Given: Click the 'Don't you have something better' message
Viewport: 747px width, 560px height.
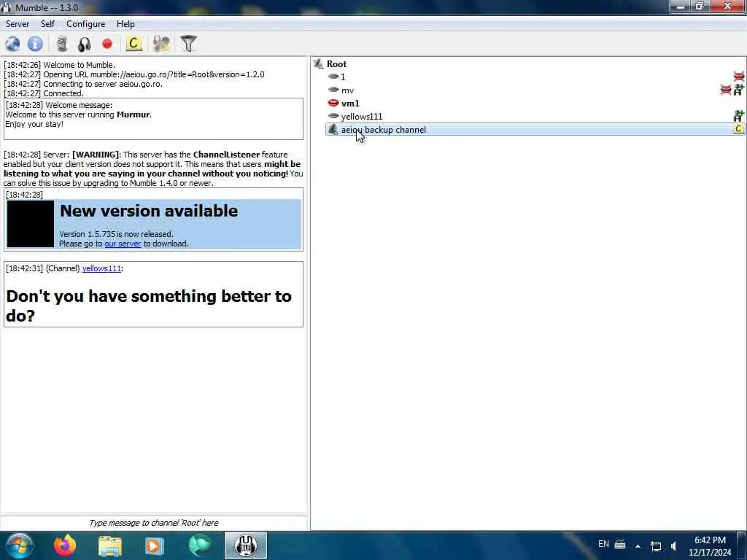Looking at the screenshot, I should click(x=149, y=306).
